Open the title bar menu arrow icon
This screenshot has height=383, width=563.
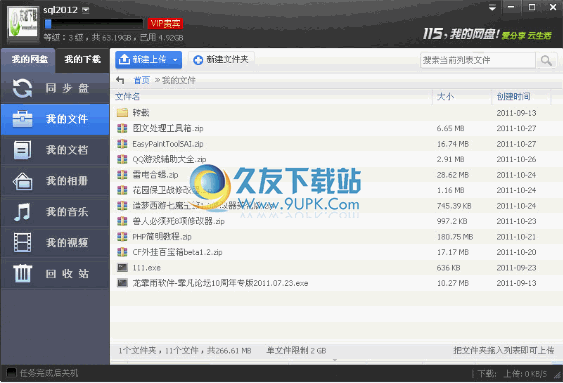[492, 8]
